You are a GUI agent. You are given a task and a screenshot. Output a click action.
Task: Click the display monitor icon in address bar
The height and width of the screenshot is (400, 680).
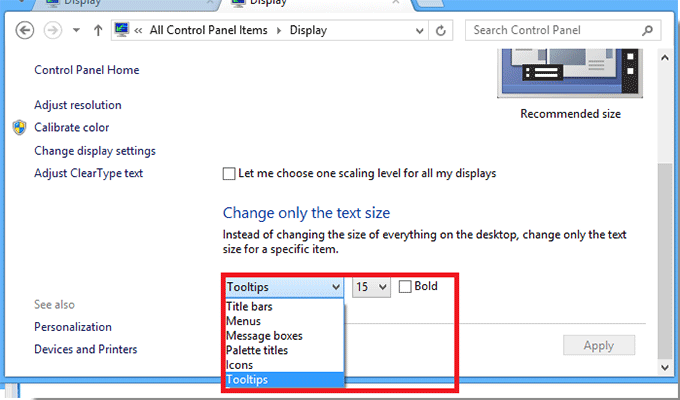(121, 30)
